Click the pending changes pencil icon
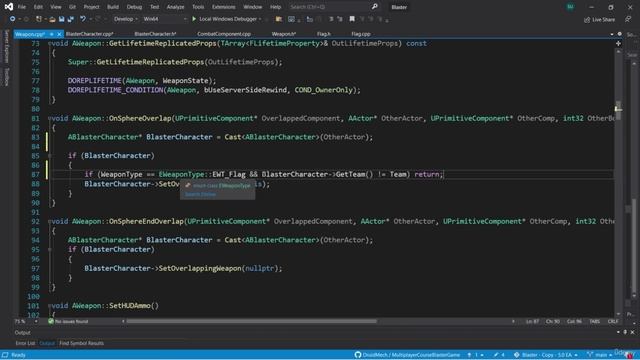640x360 pixels. coord(498,355)
